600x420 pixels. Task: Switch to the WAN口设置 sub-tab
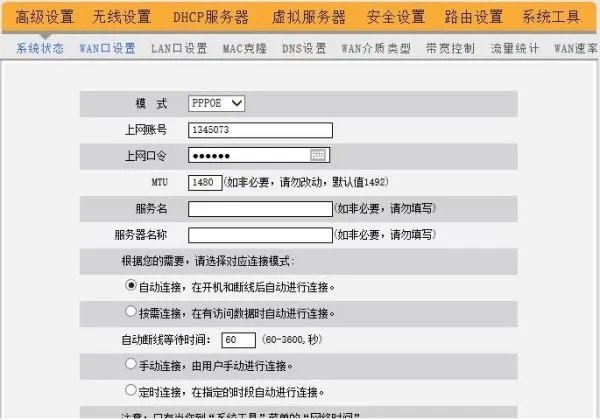pyautogui.click(x=107, y=49)
